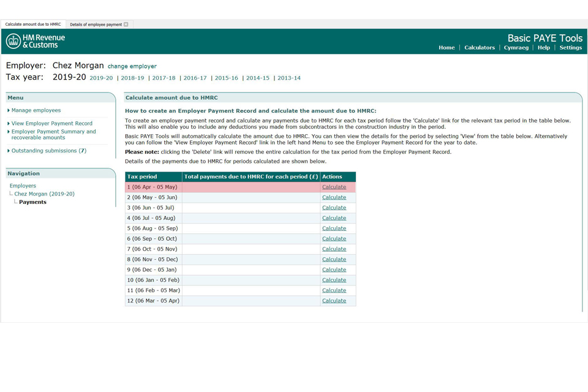
Task: Calculate period 12 (06 Mar - 05 Apr)
Action: point(334,301)
